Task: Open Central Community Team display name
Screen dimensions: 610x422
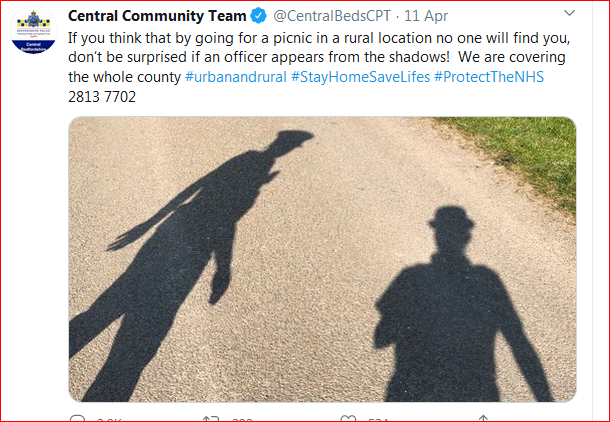Action: click(x=157, y=16)
